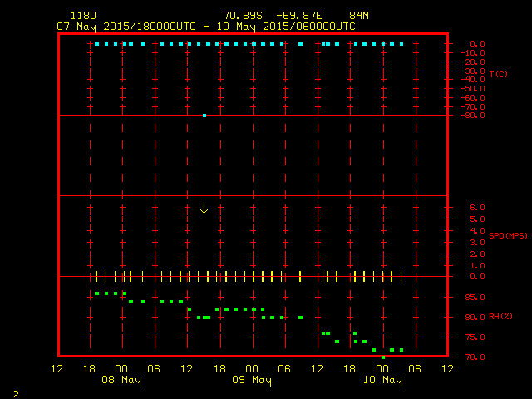The width and height of the screenshot is (532, 399).
Task: Click the 85.0 humidity tick label
Action: (x=475, y=297)
